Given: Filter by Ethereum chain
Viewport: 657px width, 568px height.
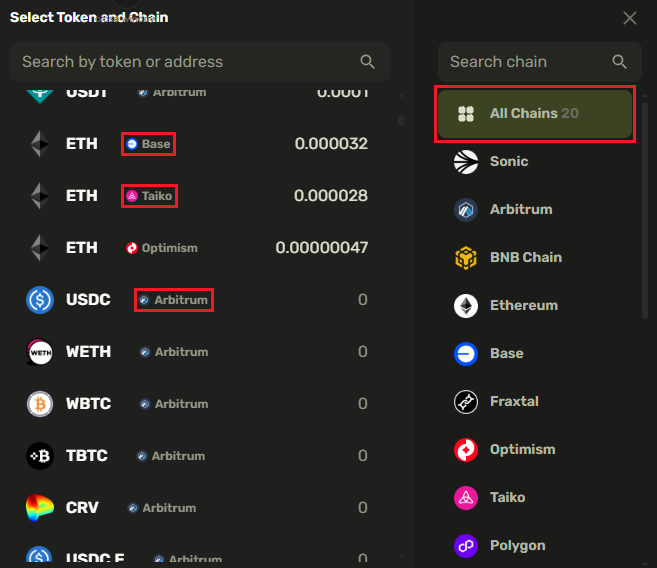Looking at the screenshot, I should (523, 305).
